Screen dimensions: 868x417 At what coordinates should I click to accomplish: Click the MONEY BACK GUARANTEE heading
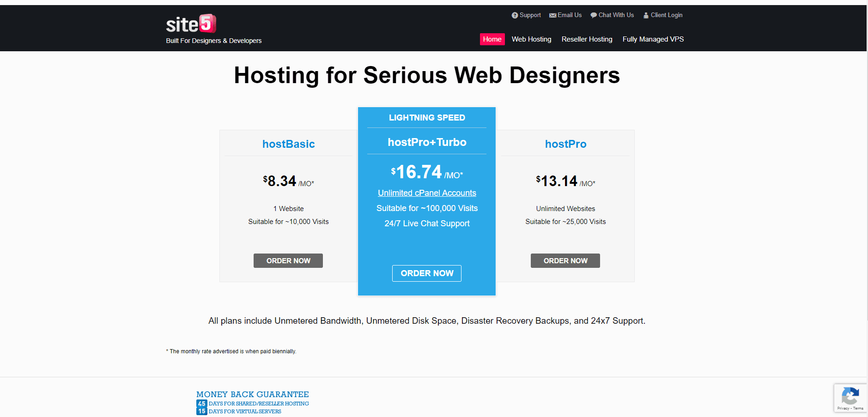pyautogui.click(x=253, y=394)
